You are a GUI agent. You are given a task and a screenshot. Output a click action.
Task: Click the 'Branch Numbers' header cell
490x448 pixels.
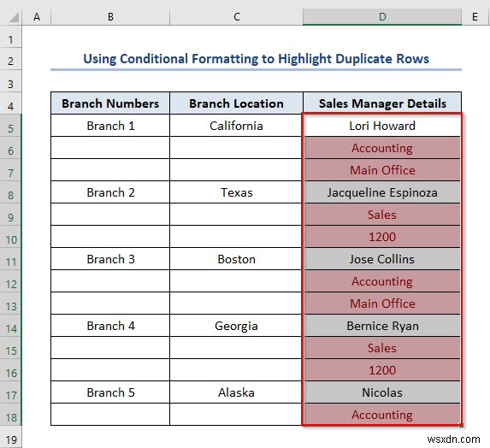[110, 103]
